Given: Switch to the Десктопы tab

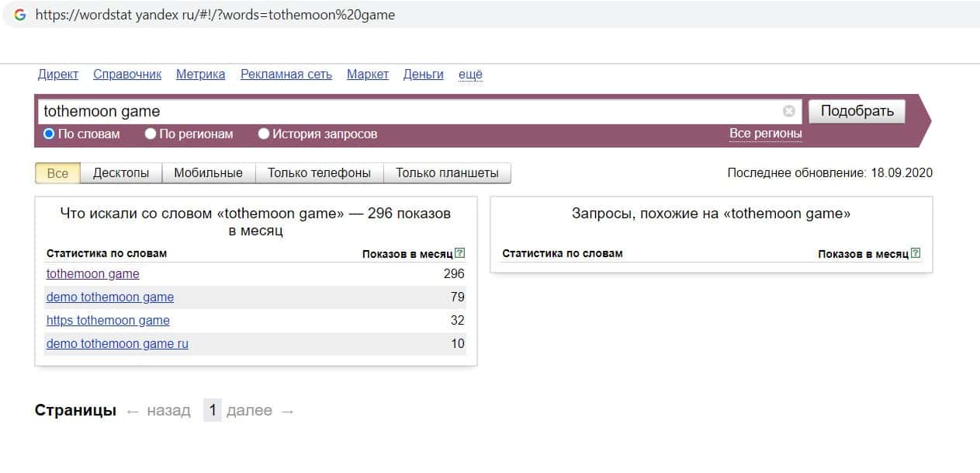Looking at the screenshot, I should (121, 173).
